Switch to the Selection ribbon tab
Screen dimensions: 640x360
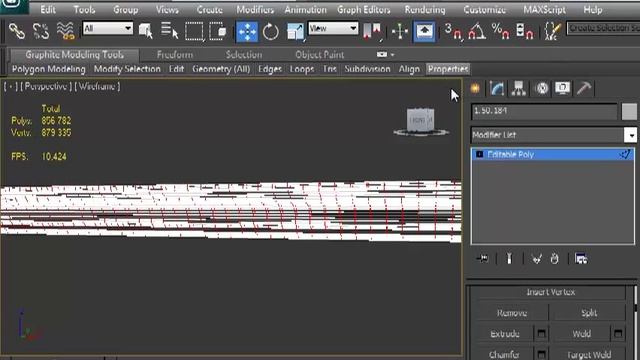coord(244,55)
